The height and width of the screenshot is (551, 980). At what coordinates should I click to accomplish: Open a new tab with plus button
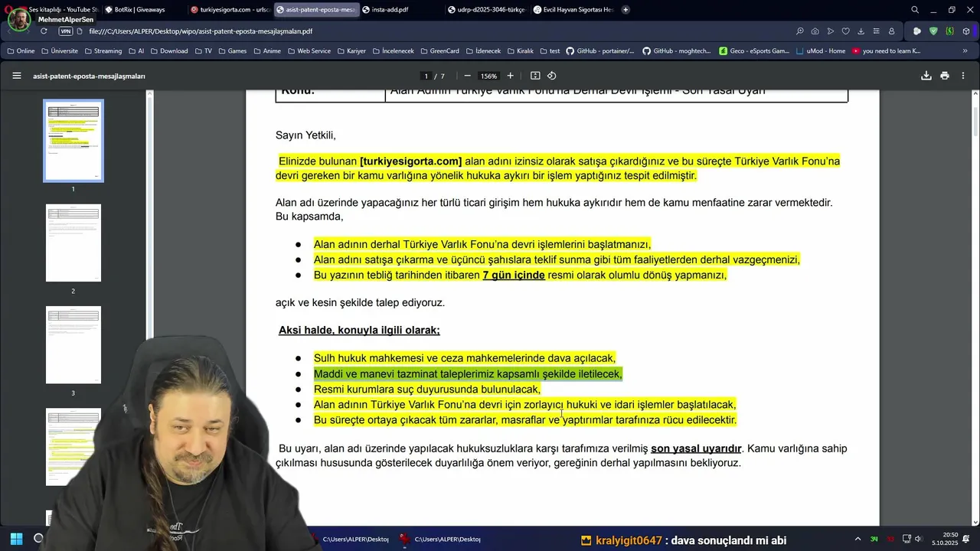(626, 10)
